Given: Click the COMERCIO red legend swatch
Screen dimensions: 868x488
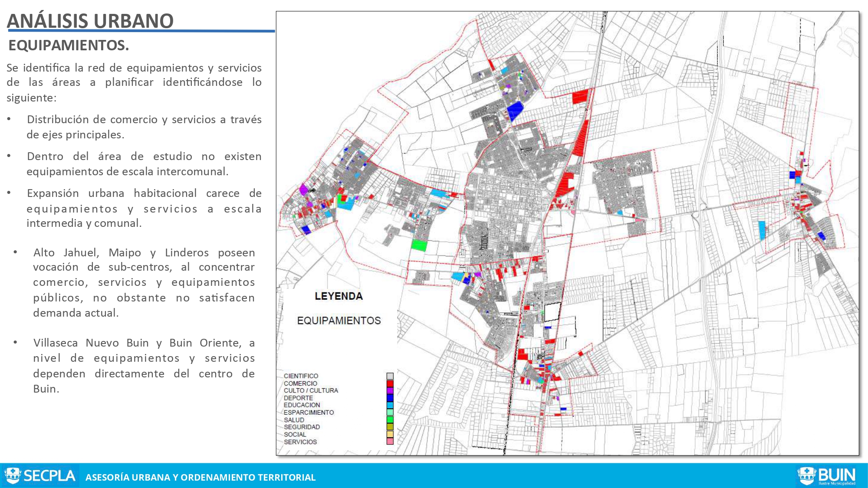Looking at the screenshot, I should pyautogui.click(x=390, y=383).
